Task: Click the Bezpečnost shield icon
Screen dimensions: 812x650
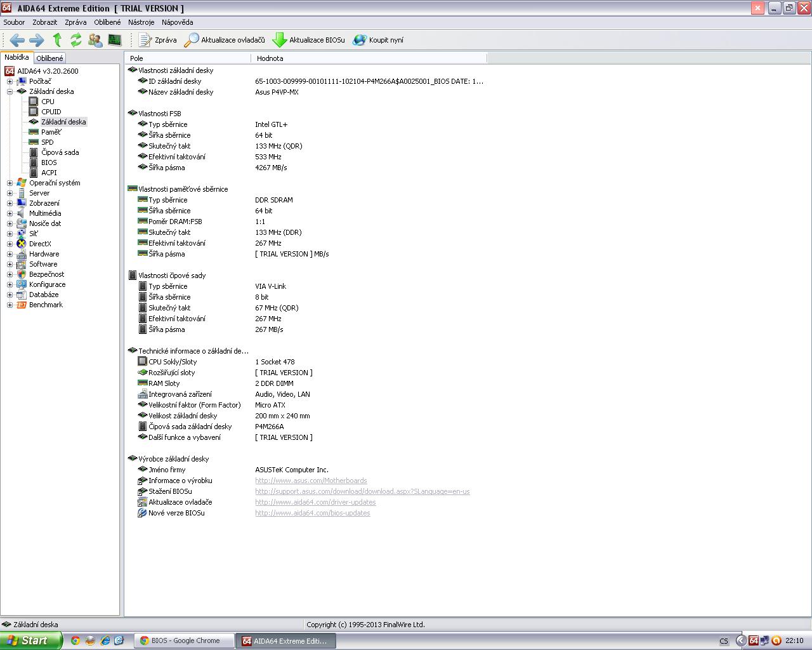Action: tap(22, 274)
